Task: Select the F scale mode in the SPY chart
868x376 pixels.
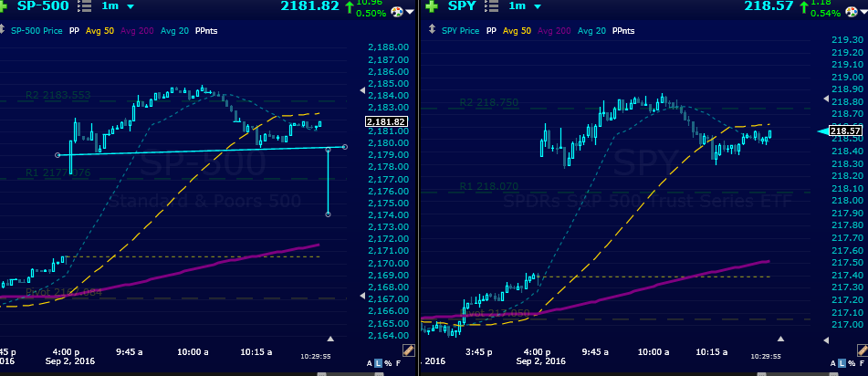Action: pyautogui.click(x=863, y=363)
